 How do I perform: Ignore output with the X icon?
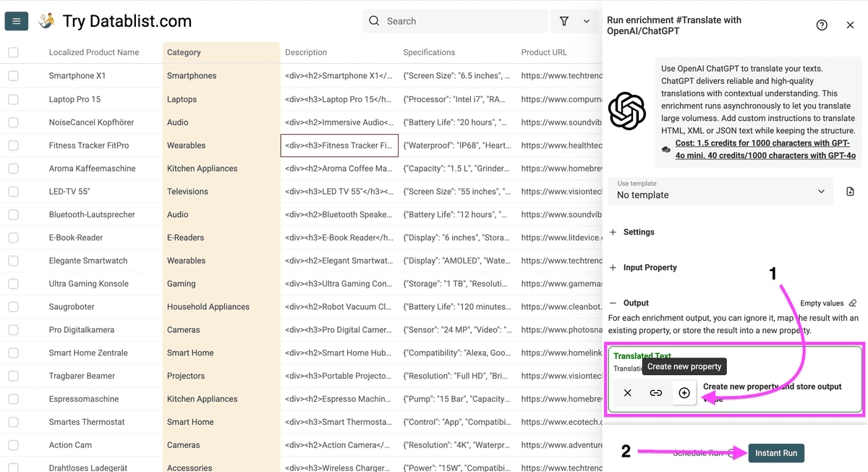click(x=628, y=392)
